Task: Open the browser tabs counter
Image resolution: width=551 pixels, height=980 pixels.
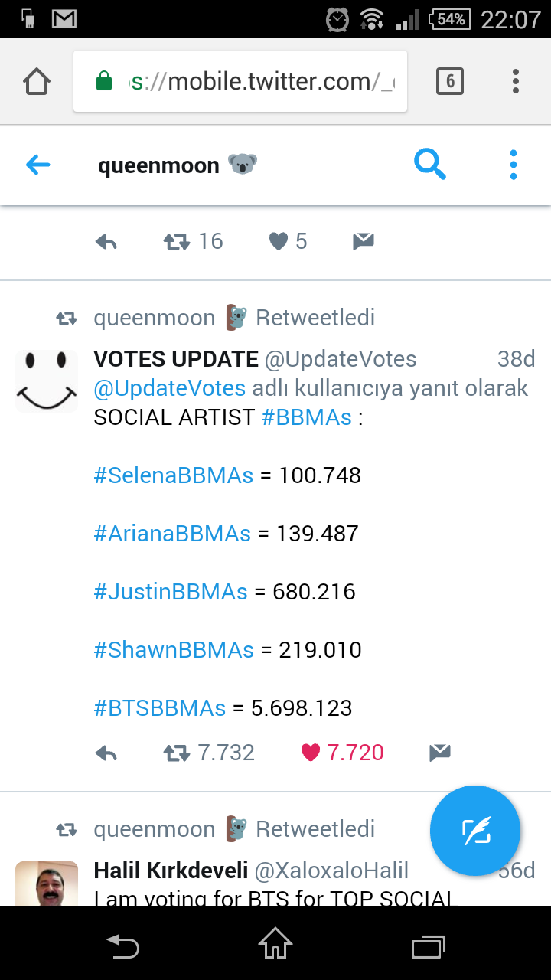Action: (449, 81)
